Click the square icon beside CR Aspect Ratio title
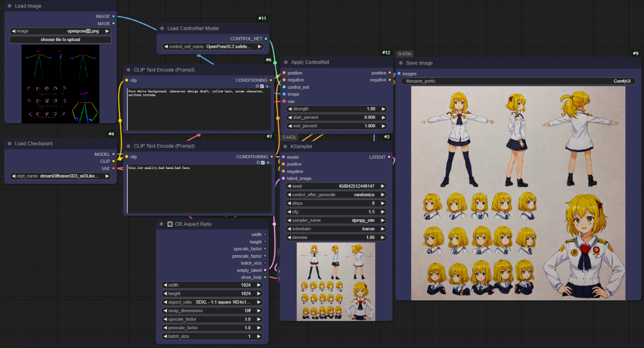The width and height of the screenshot is (644, 348). tap(170, 224)
